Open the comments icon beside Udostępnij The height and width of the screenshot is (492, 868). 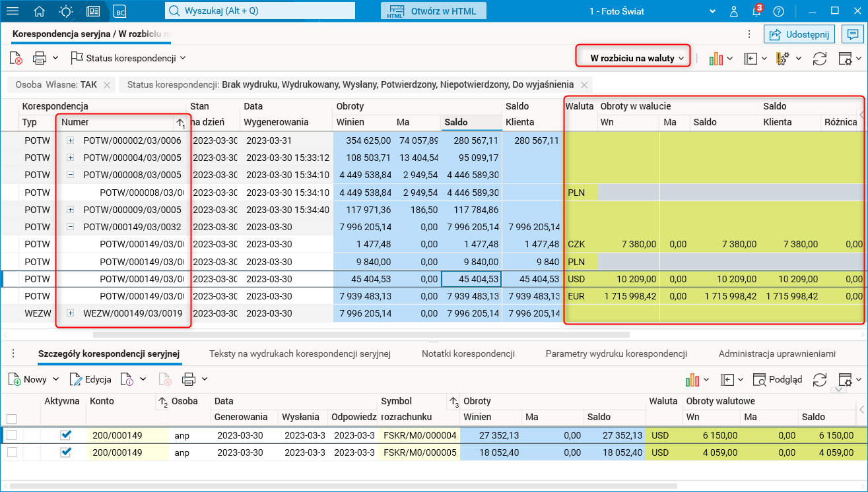pos(853,34)
